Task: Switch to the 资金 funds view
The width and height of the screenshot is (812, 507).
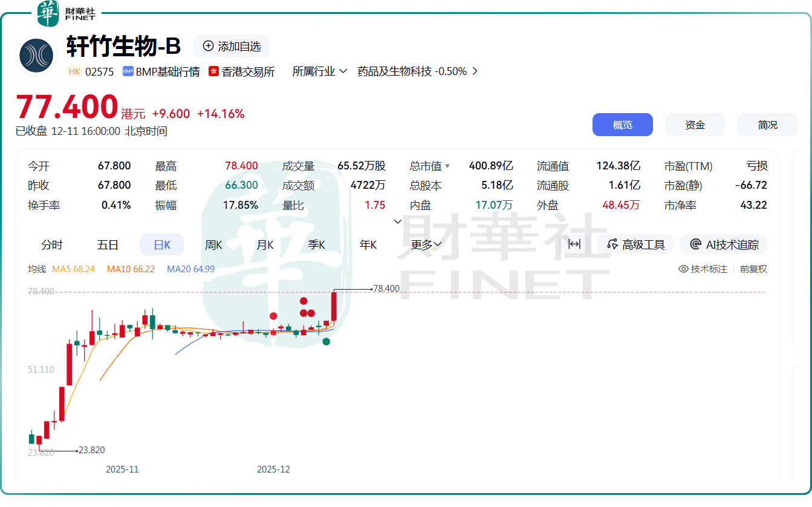Action: 695,125
